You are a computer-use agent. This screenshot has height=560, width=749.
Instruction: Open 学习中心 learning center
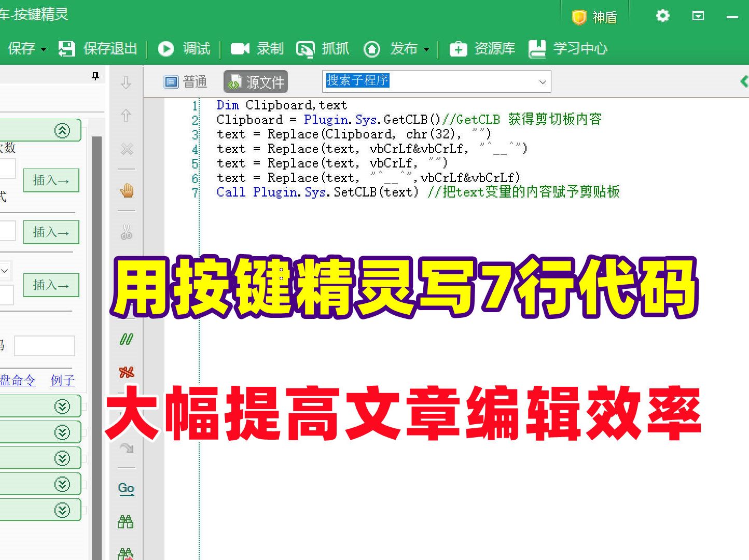click(568, 49)
